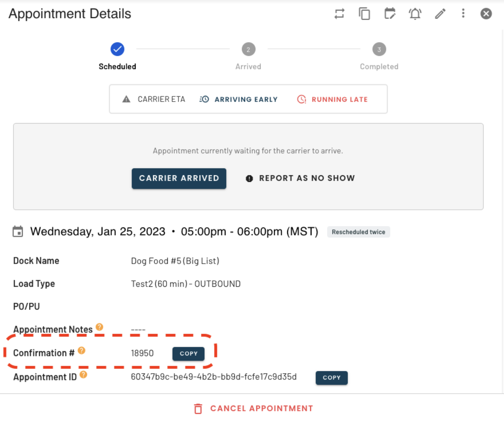Mark carrier as Arriving Early
This screenshot has height=421, width=504.
tap(239, 99)
